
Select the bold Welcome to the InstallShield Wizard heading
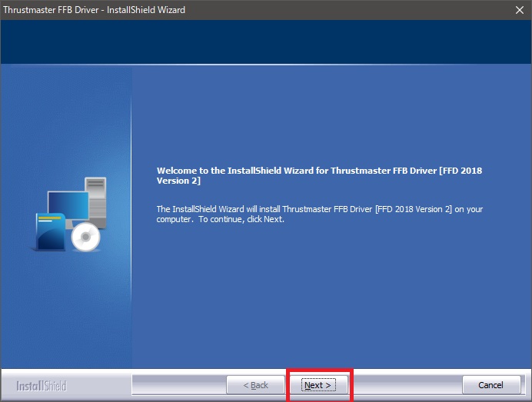pos(319,175)
